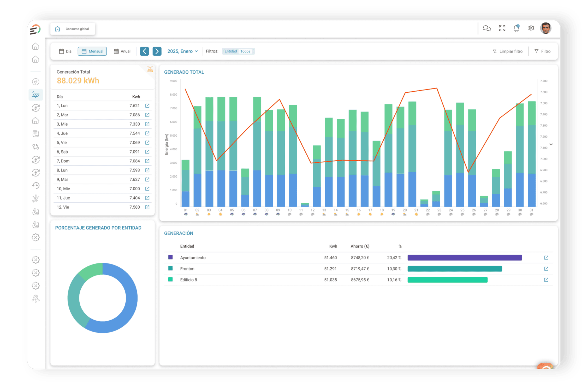Go to previous month arrow
The width and height of the screenshot is (588, 389).
coord(144,51)
